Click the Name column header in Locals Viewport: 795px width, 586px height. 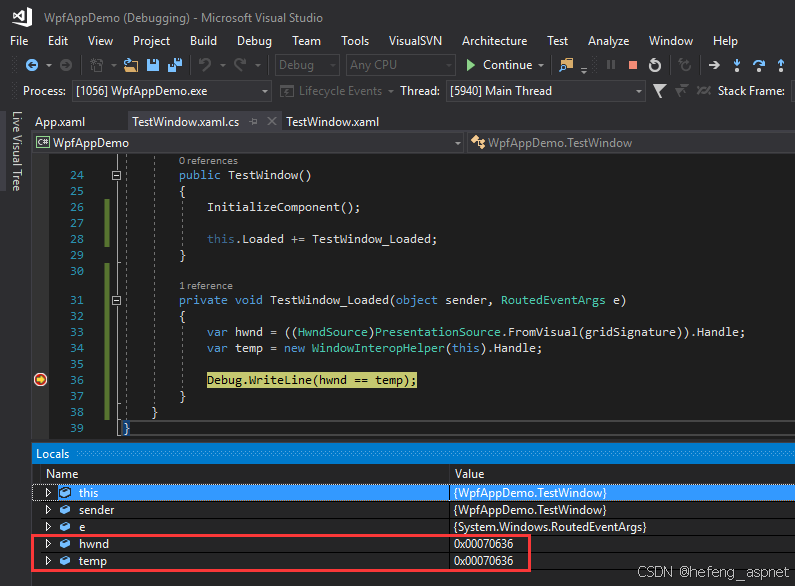[x=62, y=474]
